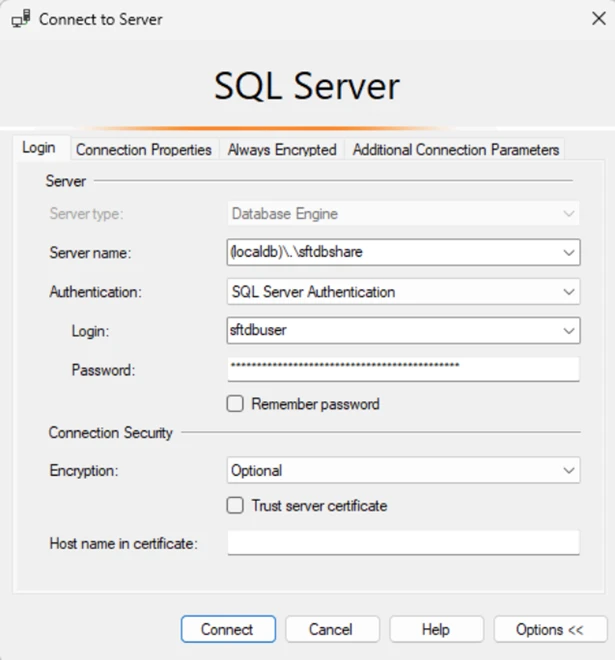Click the Host name in certificate field
Screen dimensions: 615x660
click(x=403, y=543)
